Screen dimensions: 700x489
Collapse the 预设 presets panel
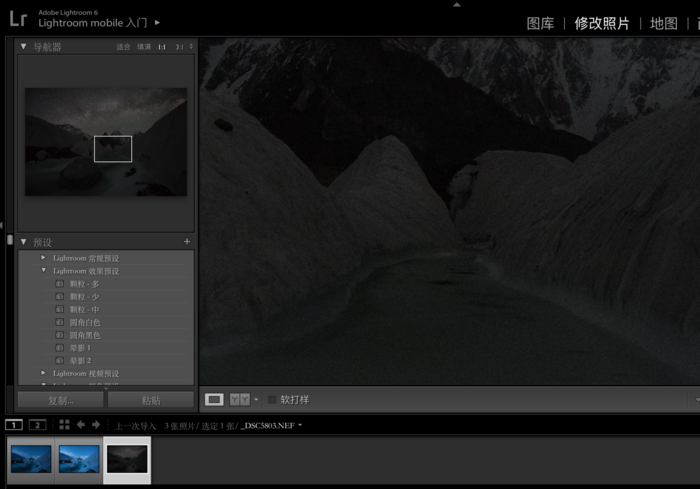[24, 242]
